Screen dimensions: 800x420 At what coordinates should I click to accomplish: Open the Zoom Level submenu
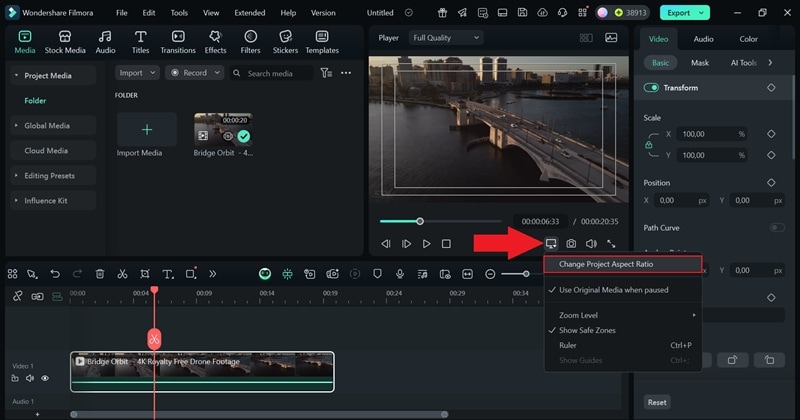pyautogui.click(x=623, y=315)
